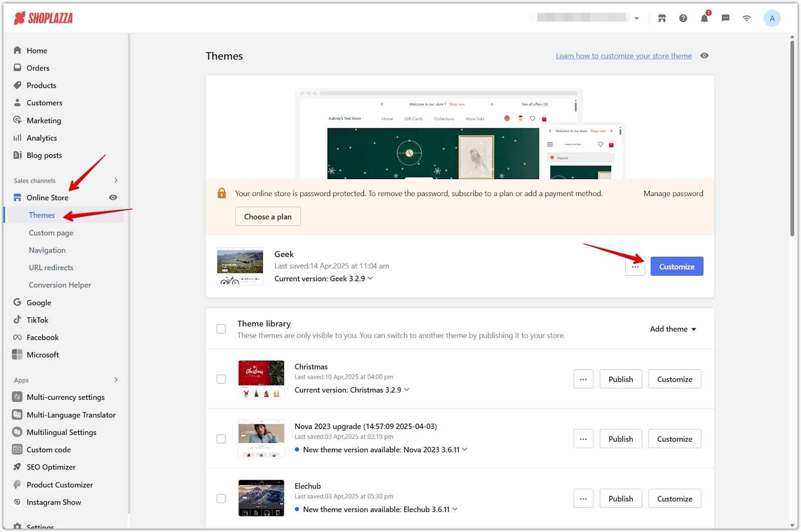
Task: Click the Orders sidebar icon
Action: (18, 68)
